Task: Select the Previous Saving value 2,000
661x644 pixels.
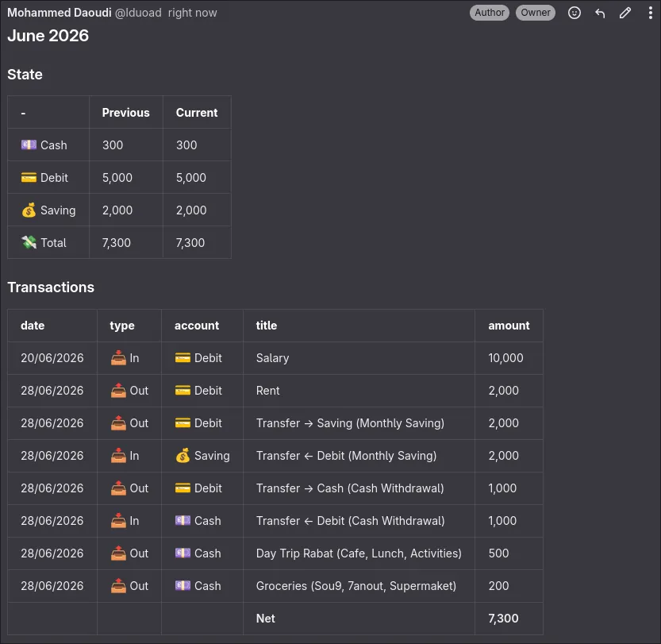Action: coord(117,210)
